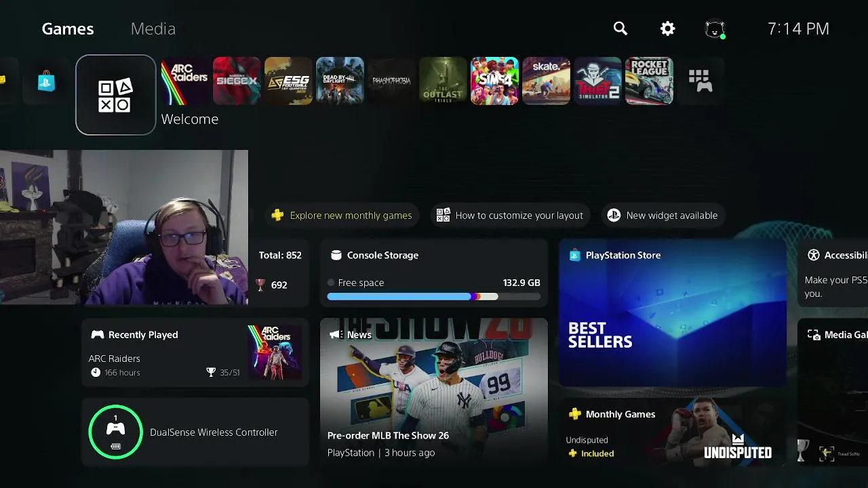Click New widget available pill
Image resolution: width=868 pixels, height=488 pixels.
point(662,216)
